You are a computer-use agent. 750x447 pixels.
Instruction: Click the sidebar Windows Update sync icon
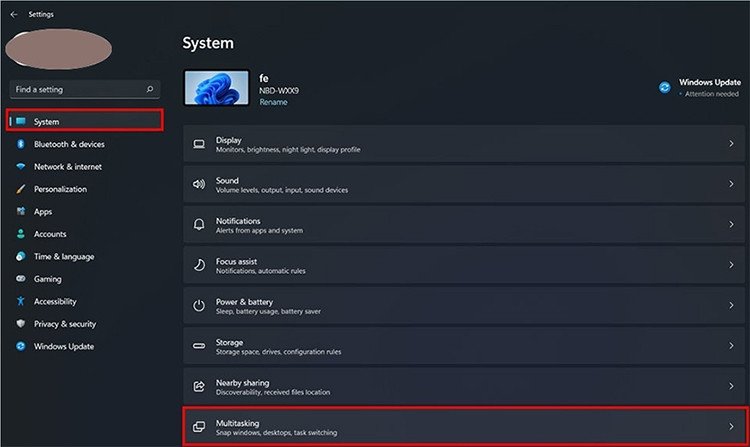[21, 346]
